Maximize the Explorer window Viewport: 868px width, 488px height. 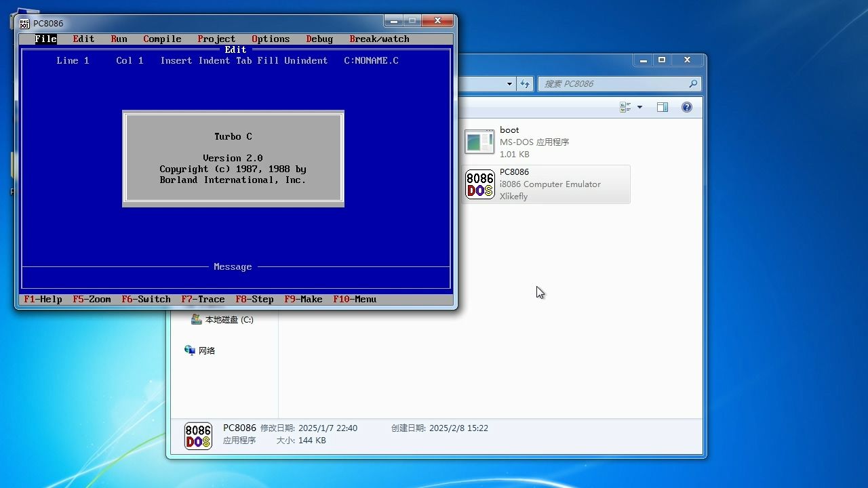coord(662,60)
